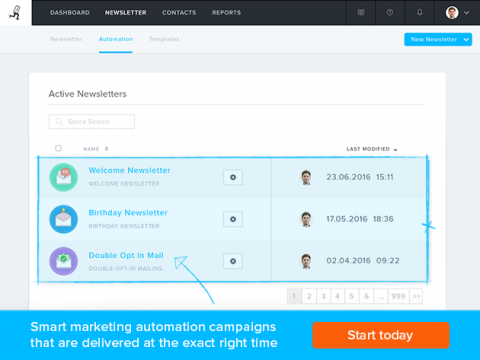Open the REPORTS menu item
The height and width of the screenshot is (360, 480).
[226, 12]
